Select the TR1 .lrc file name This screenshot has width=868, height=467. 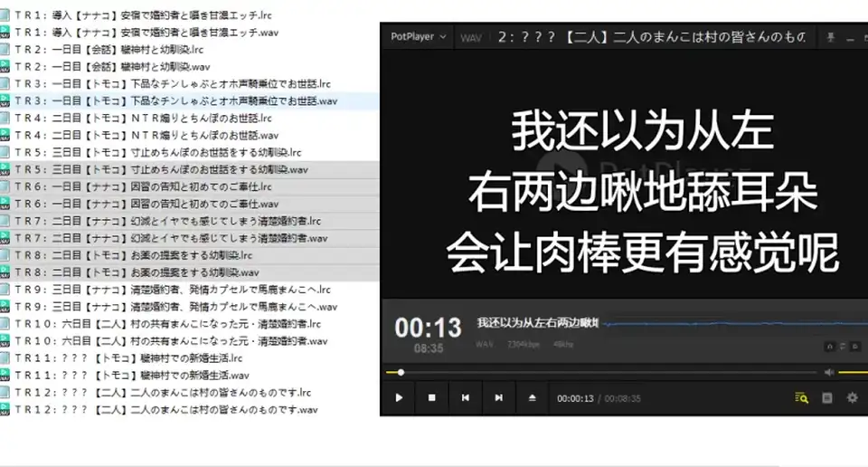[x=144, y=15]
